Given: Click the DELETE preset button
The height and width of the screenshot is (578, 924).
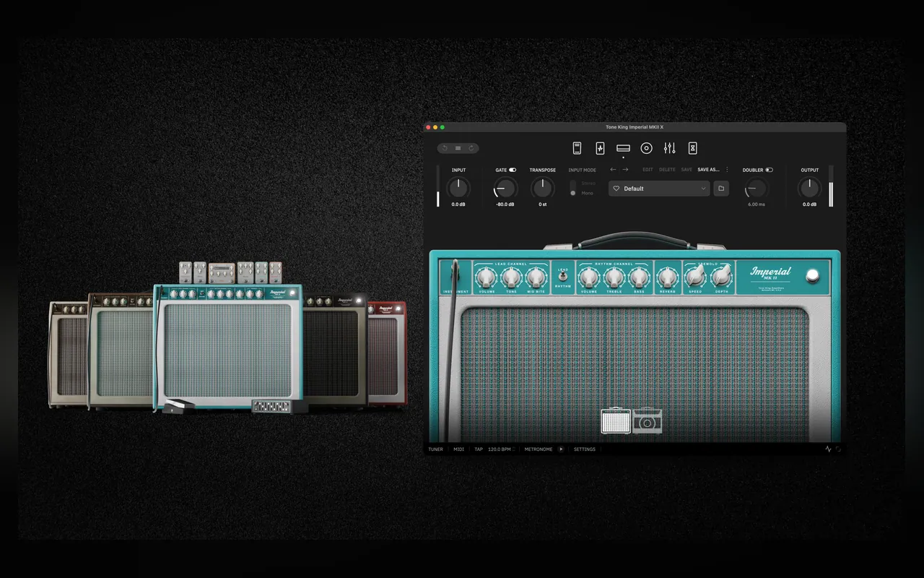Looking at the screenshot, I should point(667,170).
